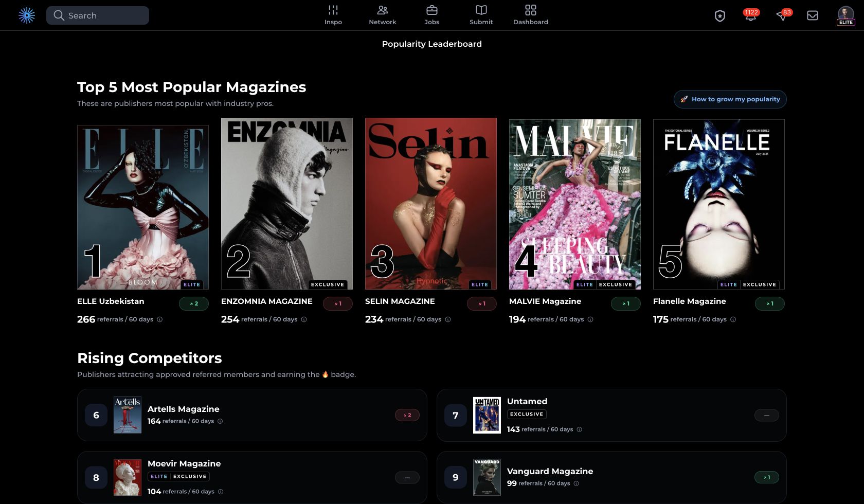Open the Network nav item
This screenshot has height=504, width=864.
(383, 15)
